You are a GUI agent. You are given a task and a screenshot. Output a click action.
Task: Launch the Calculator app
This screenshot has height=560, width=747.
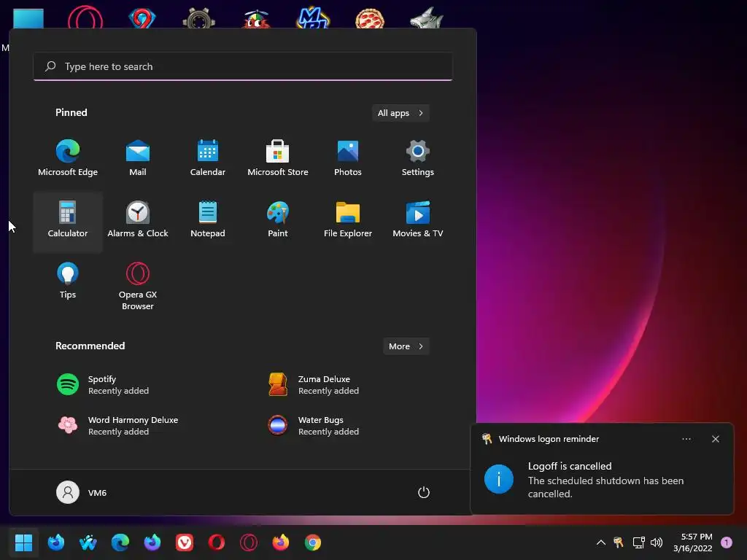point(68,220)
